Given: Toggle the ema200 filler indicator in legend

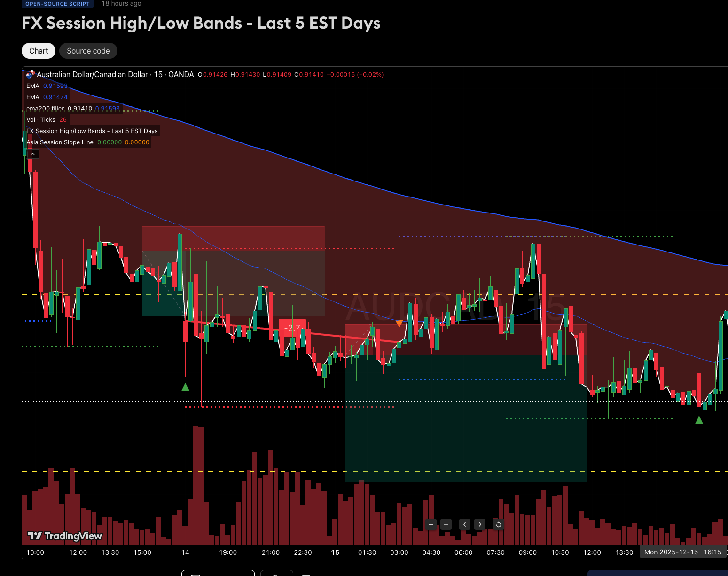Looking at the screenshot, I should click(45, 108).
